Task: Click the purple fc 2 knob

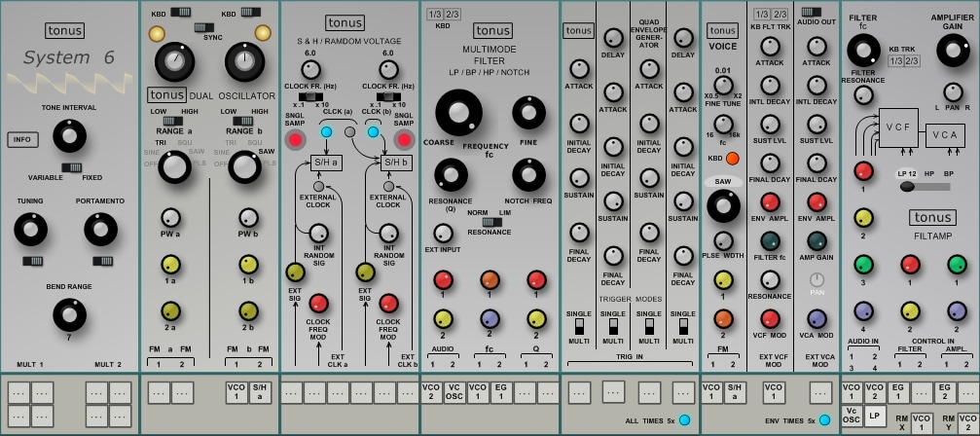Action: tap(490, 318)
